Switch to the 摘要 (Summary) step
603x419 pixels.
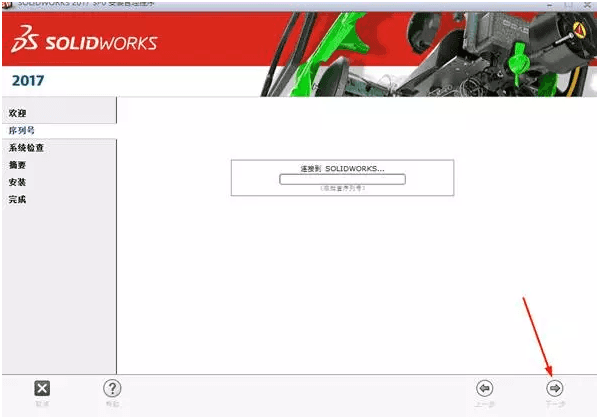click(18, 165)
